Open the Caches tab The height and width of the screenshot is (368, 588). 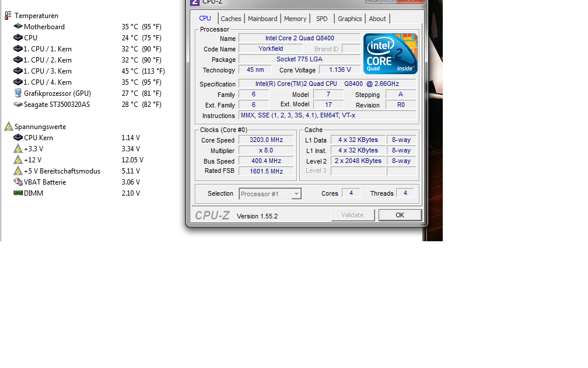pyautogui.click(x=231, y=19)
